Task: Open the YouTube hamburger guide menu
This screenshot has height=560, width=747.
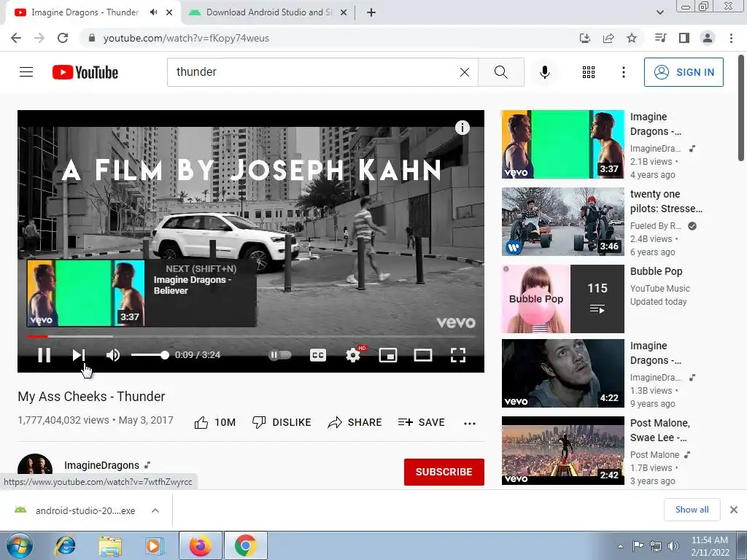Action: point(26,72)
